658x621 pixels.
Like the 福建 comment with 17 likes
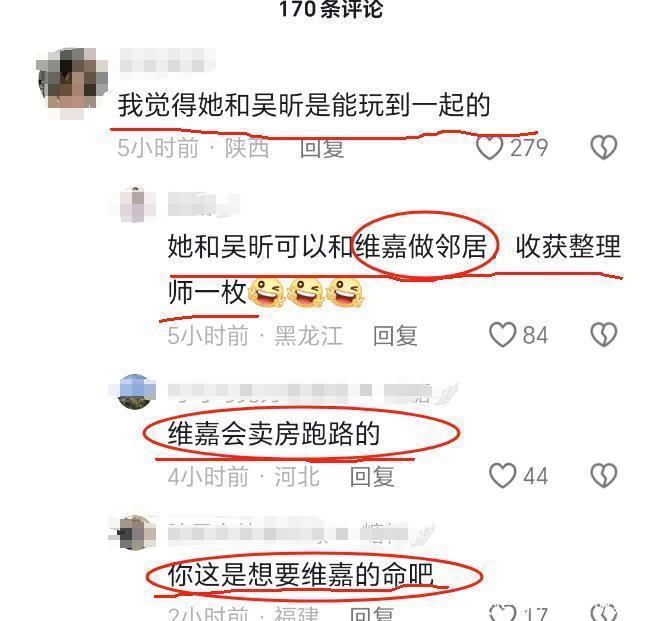pyautogui.click(x=502, y=613)
